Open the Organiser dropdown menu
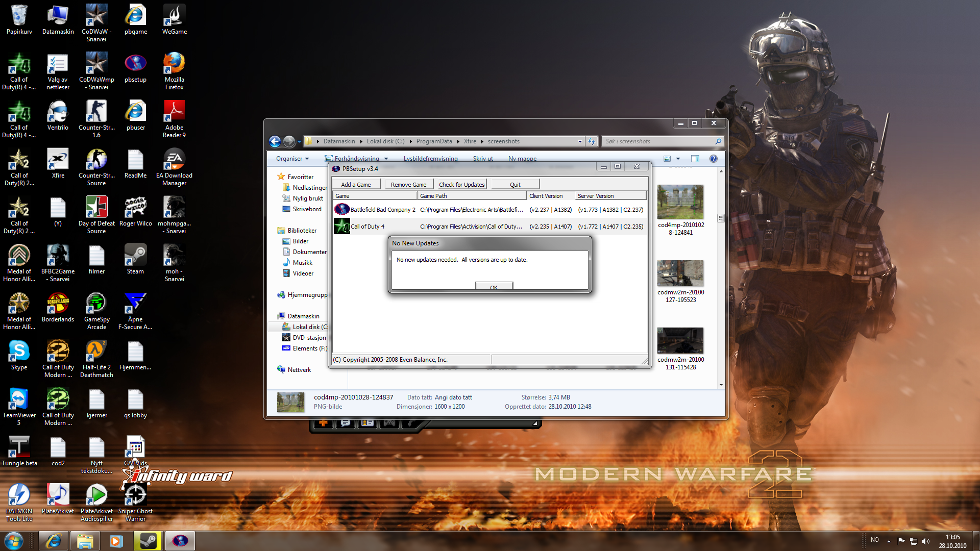The height and width of the screenshot is (551, 980). [292, 159]
